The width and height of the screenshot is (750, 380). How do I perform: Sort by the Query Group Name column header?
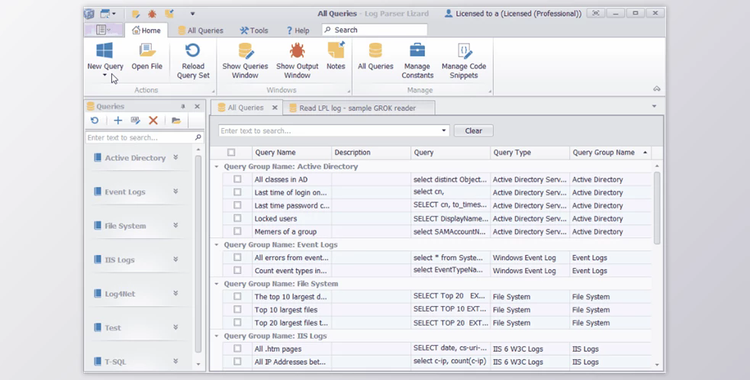(x=610, y=152)
